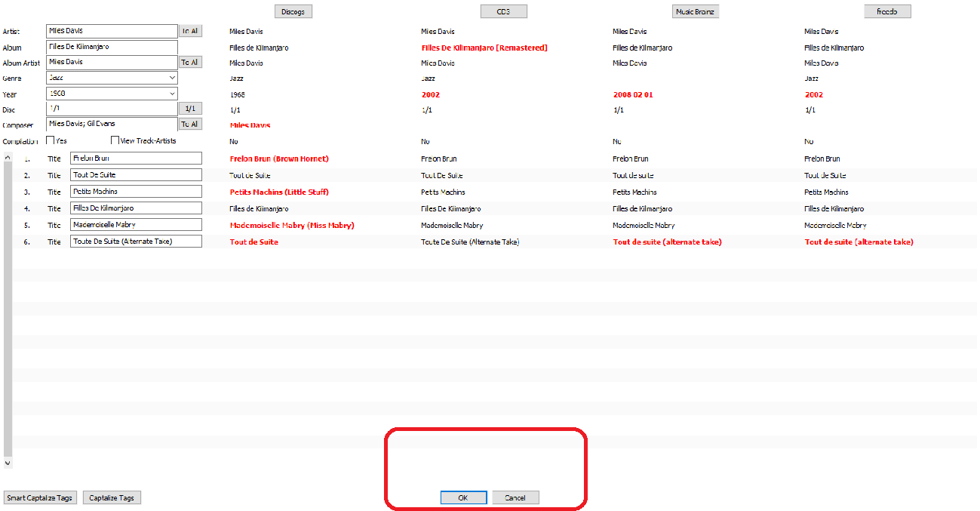Click the 1/1 disc button
Image resolution: width=980 pixels, height=511 pixels.
190,109
